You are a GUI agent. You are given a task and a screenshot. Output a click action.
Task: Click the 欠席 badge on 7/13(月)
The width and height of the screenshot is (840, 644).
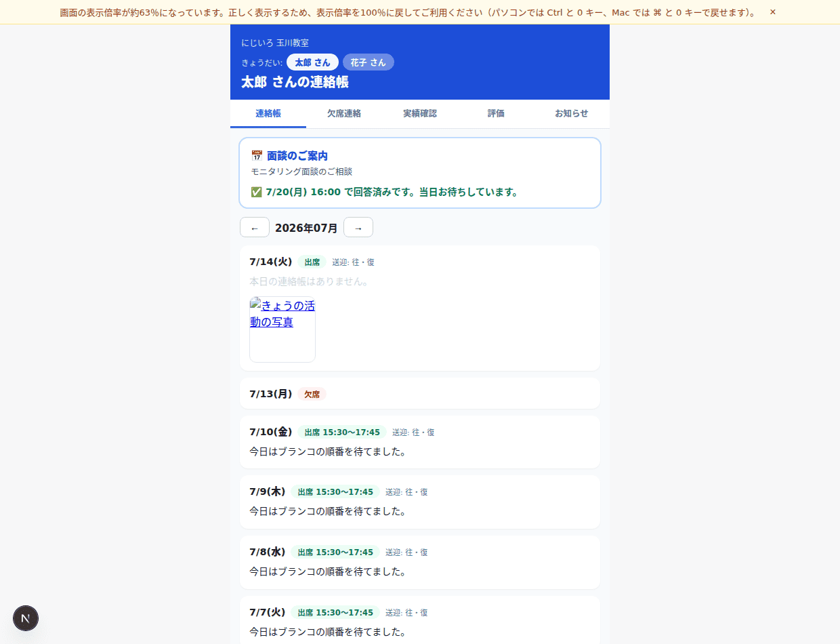point(312,395)
